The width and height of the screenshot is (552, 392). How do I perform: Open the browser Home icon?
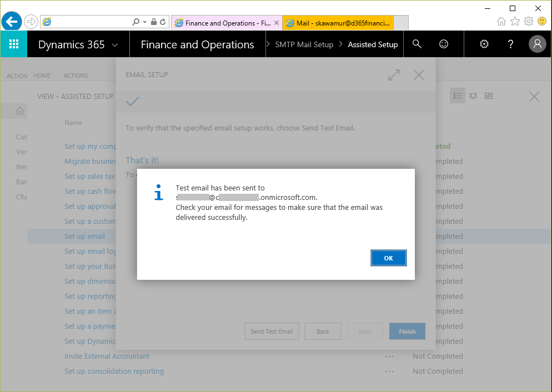(x=501, y=22)
